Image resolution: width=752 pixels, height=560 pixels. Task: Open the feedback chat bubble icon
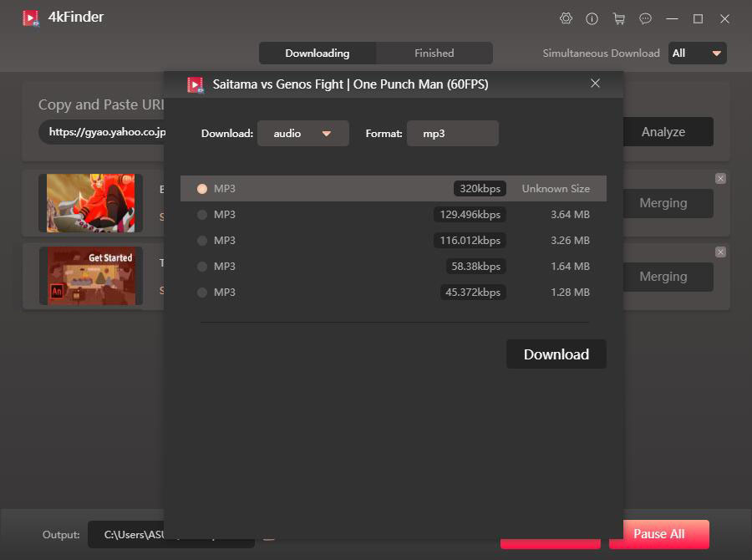pos(645,18)
